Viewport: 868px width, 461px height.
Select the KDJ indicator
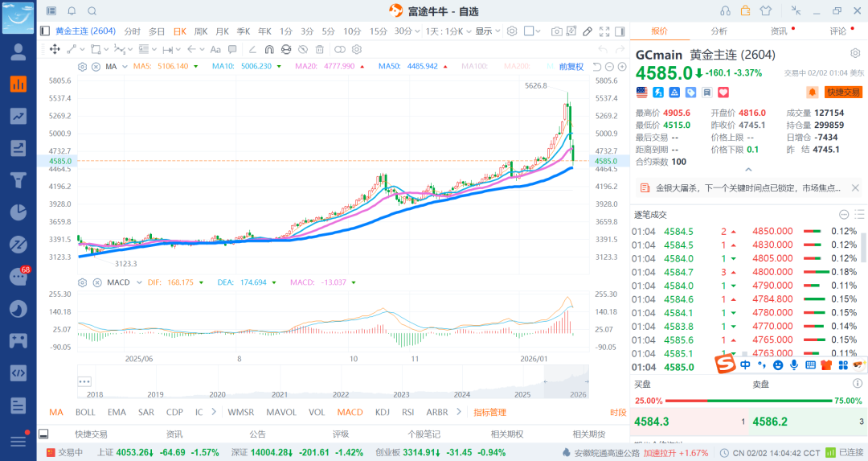tap(383, 412)
